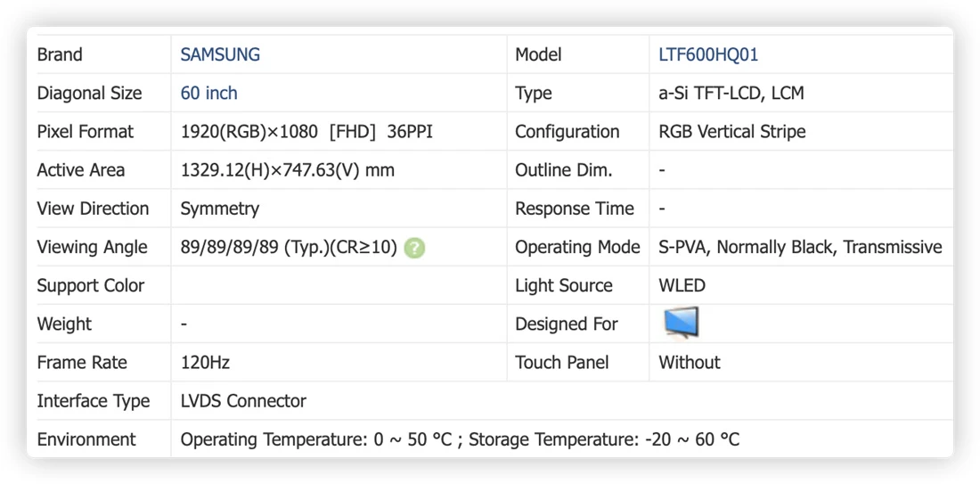Click the green question mark help icon
Screen dimensions: 980x484
coord(413,249)
